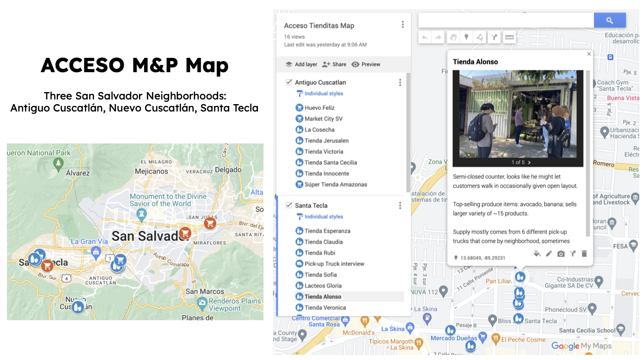Click orange cart marker near San Judas
The image size is (644, 360).
click(x=210, y=223)
